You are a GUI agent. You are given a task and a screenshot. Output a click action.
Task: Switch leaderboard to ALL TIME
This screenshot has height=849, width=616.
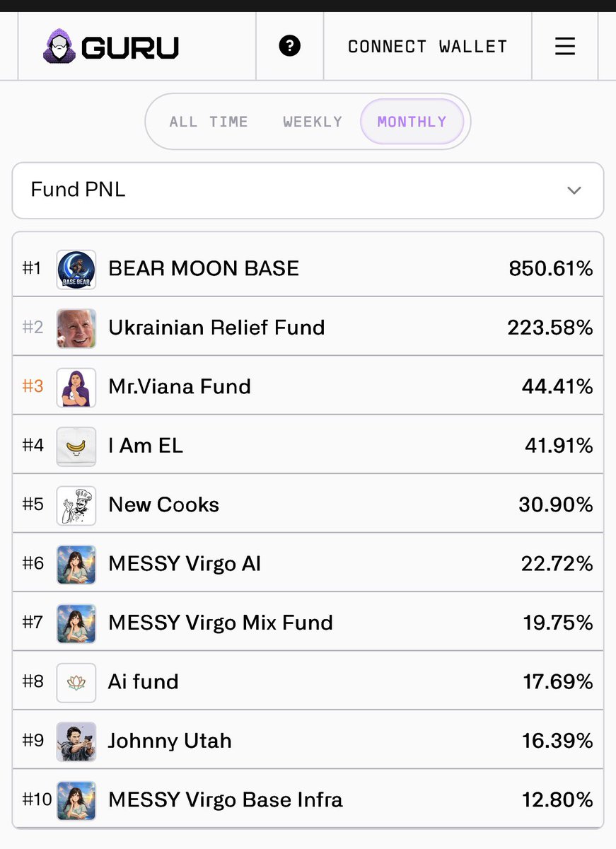tap(209, 122)
